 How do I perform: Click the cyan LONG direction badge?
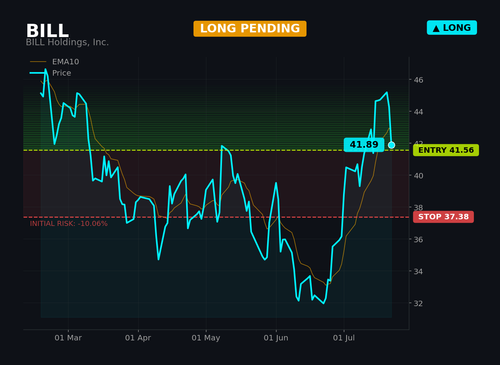pyautogui.click(x=452, y=28)
